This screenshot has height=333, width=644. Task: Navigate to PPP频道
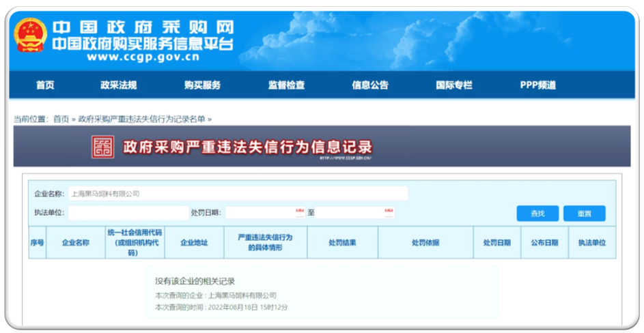tap(537, 85)
